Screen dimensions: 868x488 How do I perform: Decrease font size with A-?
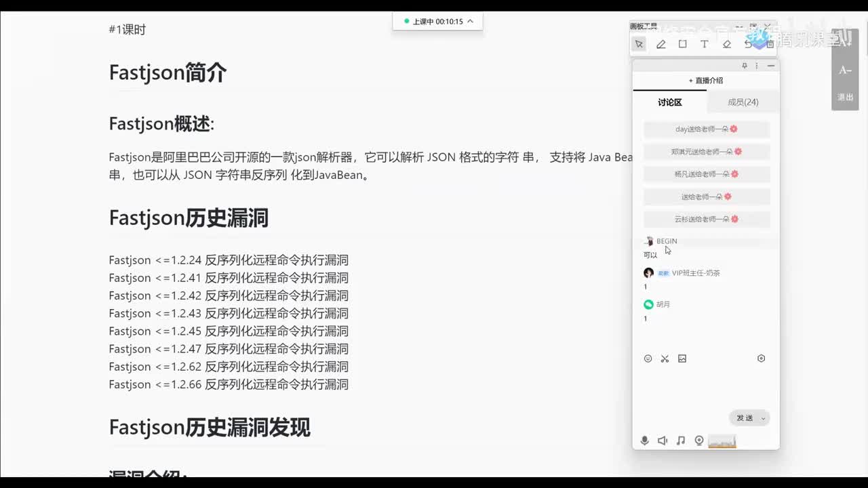coord(845,70)
